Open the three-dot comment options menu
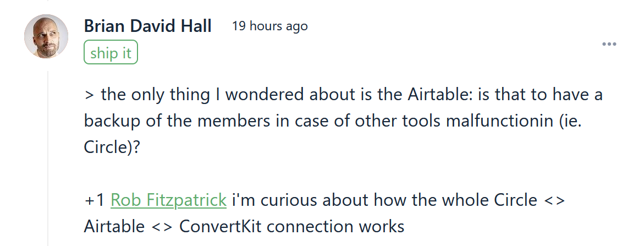The width and height of the screenshot is (644, 246). [x=609, y=44]
